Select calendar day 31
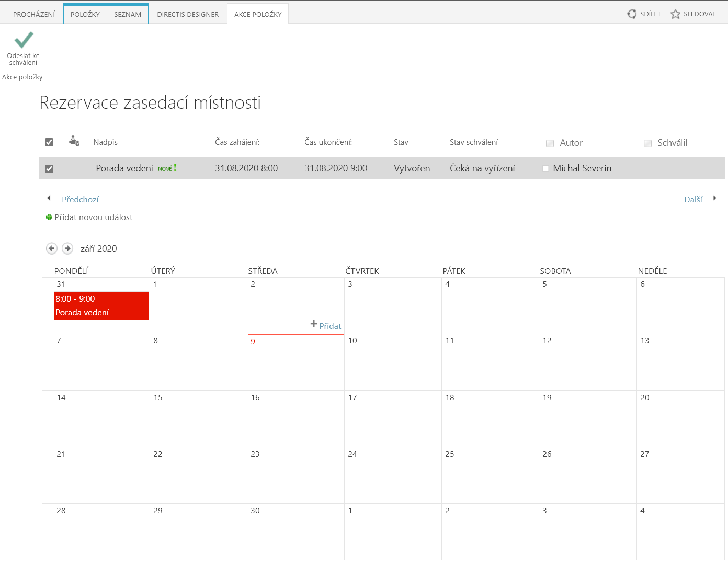 click(x=61, y=284)
